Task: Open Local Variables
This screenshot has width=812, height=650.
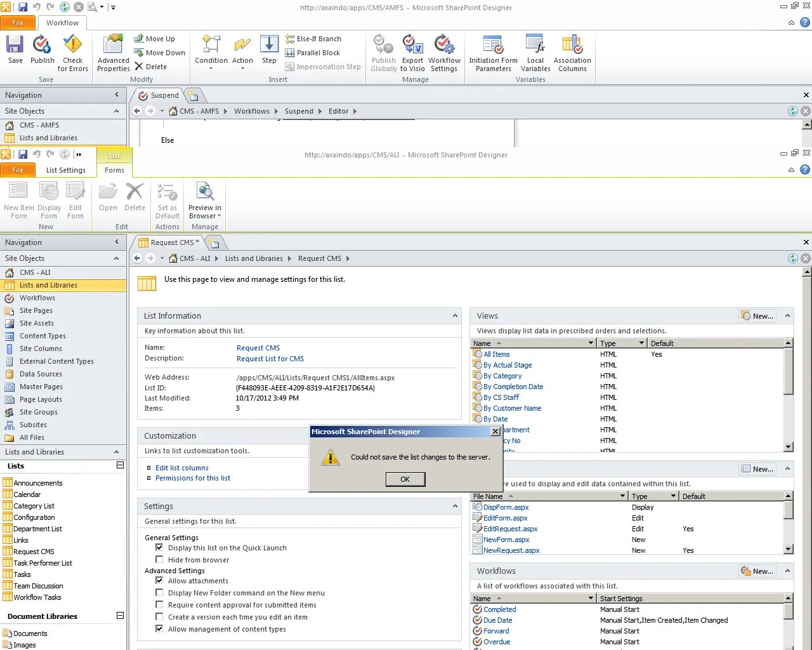Action: pos(535,53)
